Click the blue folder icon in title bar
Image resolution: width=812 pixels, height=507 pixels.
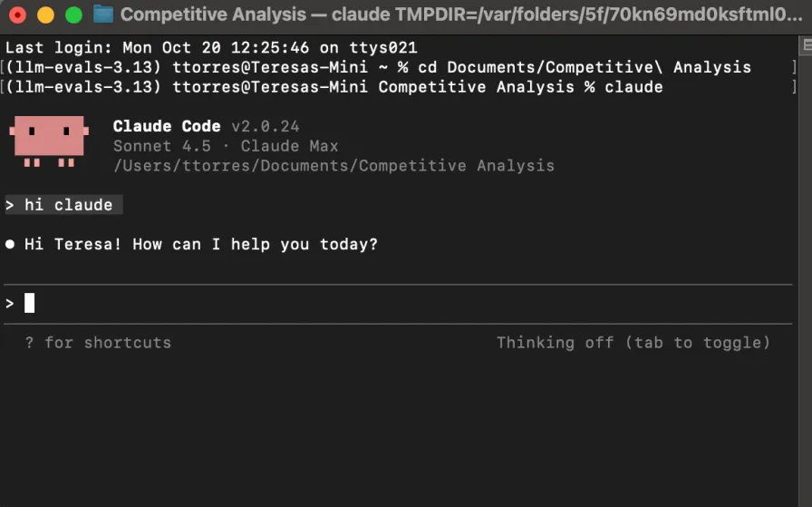tap(103, 15)
